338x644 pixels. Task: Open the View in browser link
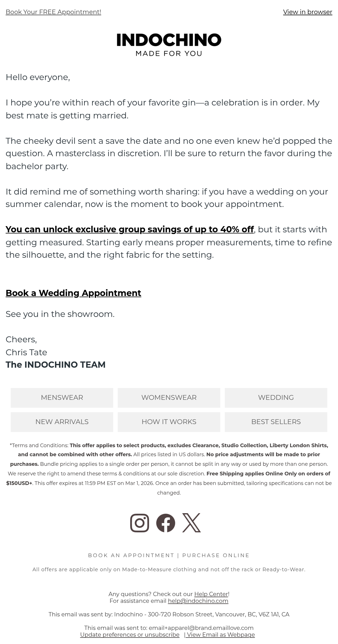(x=308, y=12)
